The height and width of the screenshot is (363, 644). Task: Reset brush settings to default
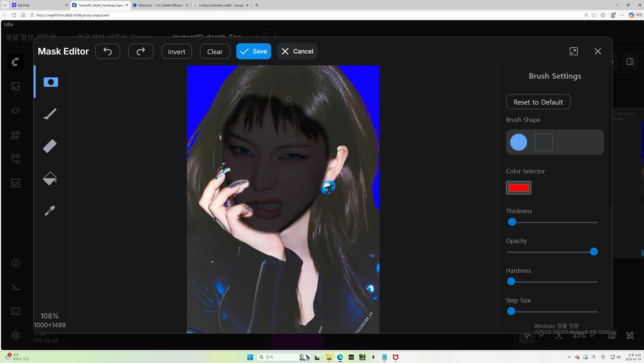point(538,102)
